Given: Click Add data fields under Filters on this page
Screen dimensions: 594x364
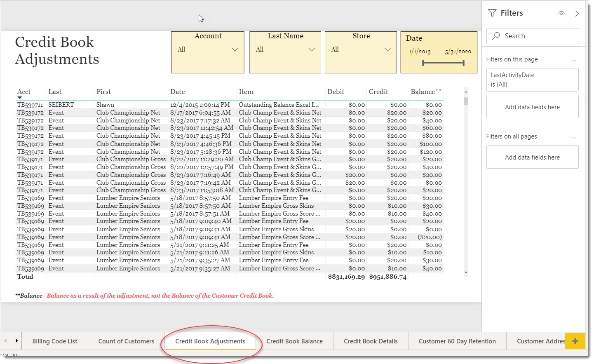Looking at the screenshot, I should coord(533,107).
